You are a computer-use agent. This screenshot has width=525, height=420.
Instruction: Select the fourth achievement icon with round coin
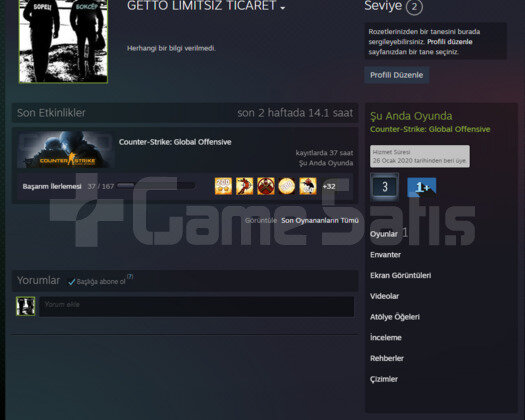point(287,186)
